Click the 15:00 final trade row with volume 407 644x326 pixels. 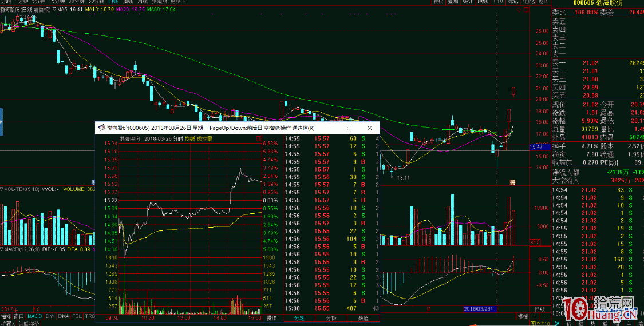click(x=332, y=308)
